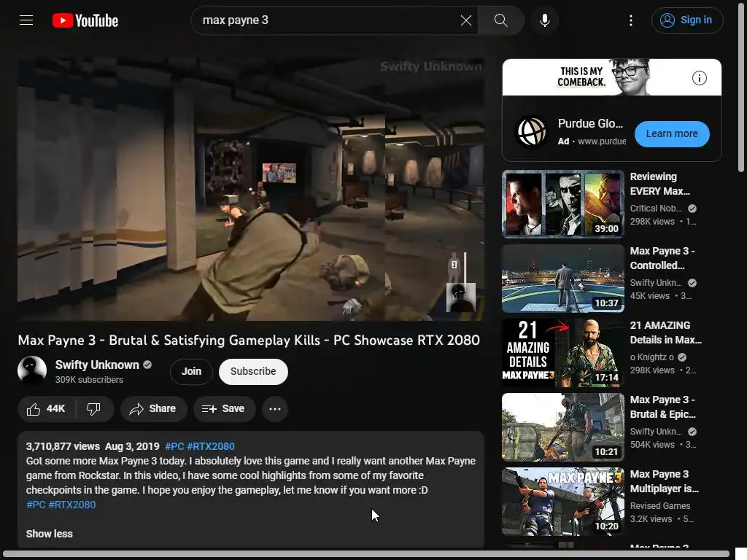Subscribe to Swifty Unknown
747x560 pixels.
coord(253,371)
